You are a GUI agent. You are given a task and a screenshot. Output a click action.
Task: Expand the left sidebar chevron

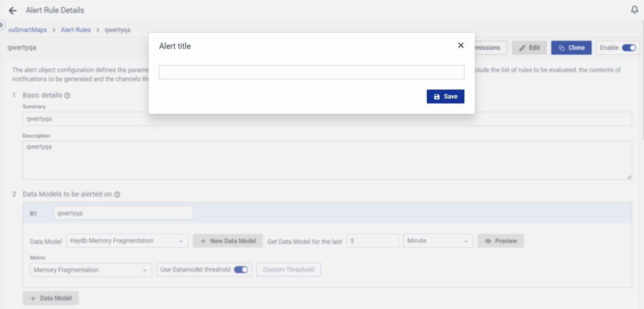(1, 25)
